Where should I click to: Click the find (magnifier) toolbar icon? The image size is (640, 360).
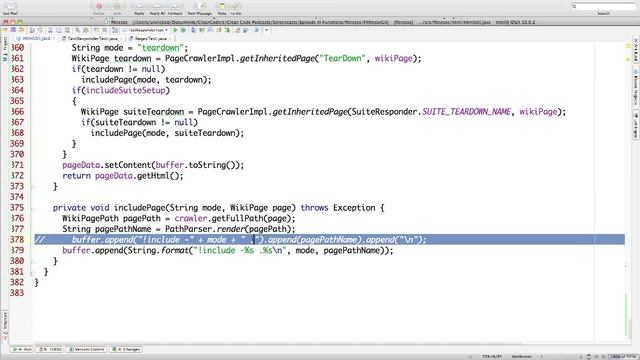point(77,30)
